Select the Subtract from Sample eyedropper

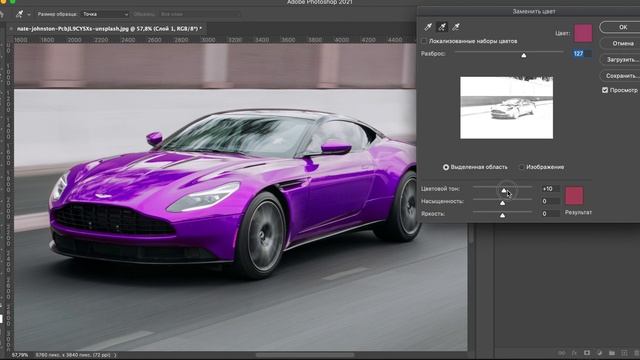(x=456, y=27)
